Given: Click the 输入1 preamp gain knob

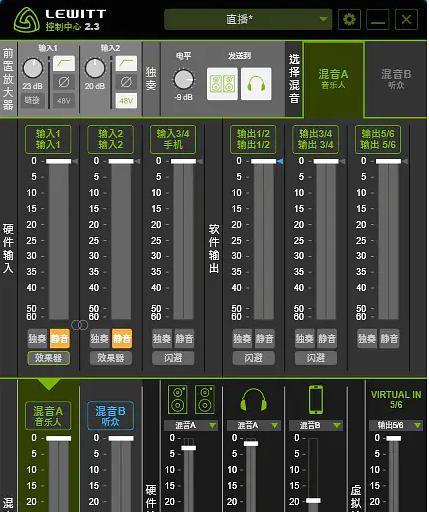Looking at the screenshot, I should coord(33,68).
